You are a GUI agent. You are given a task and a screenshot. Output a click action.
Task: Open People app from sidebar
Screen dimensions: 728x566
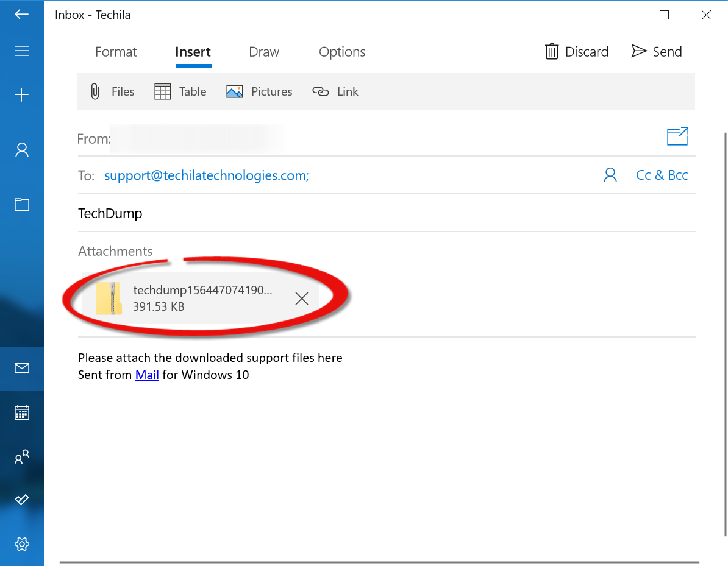pos(22,457)
